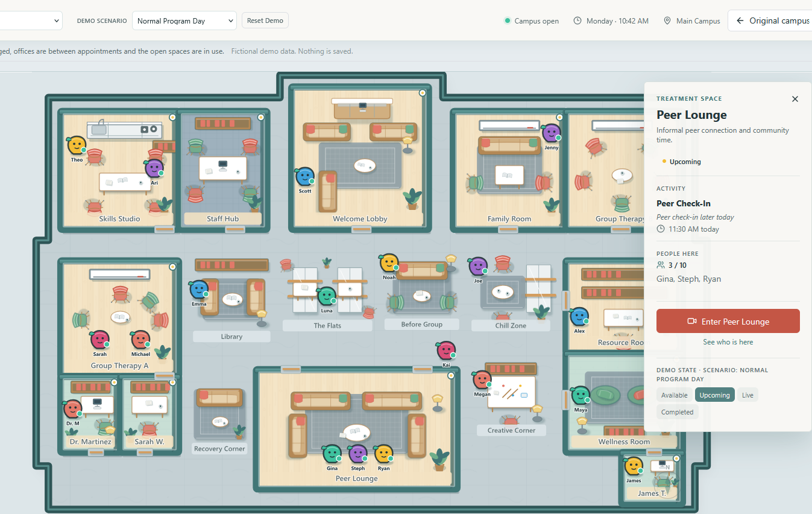This screenshot has width=812, height=514.
Task: Set demo state to Upcoming
Action: (x=715, y=395)
